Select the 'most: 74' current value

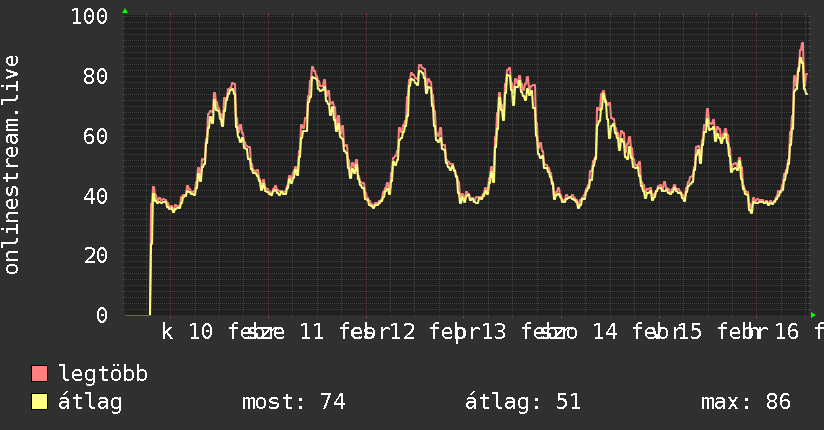pyautogui.click(x=294, y=402)
